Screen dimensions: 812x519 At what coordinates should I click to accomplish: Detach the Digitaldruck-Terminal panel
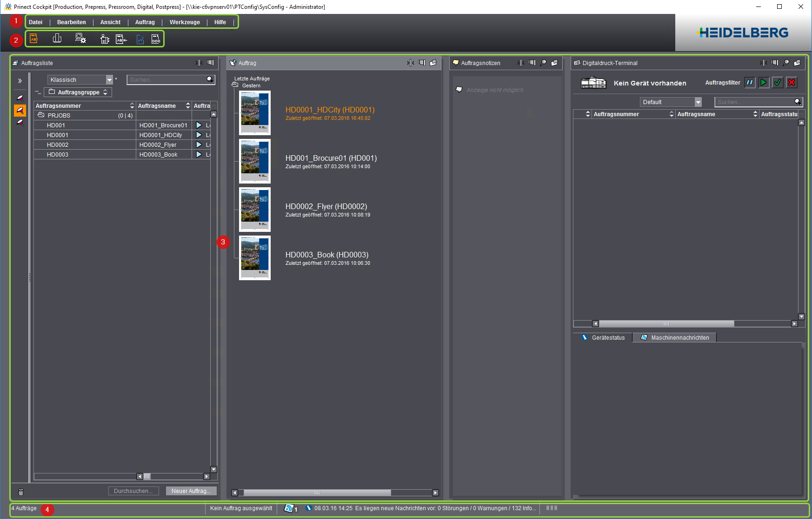[797, 63]
